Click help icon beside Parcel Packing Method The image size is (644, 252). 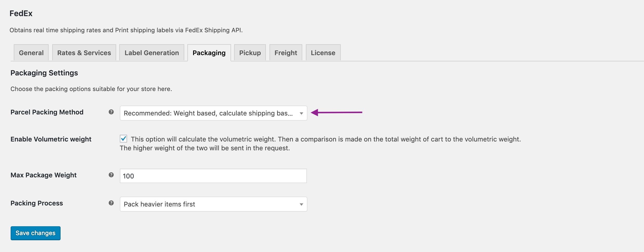(x=111, y=112)
